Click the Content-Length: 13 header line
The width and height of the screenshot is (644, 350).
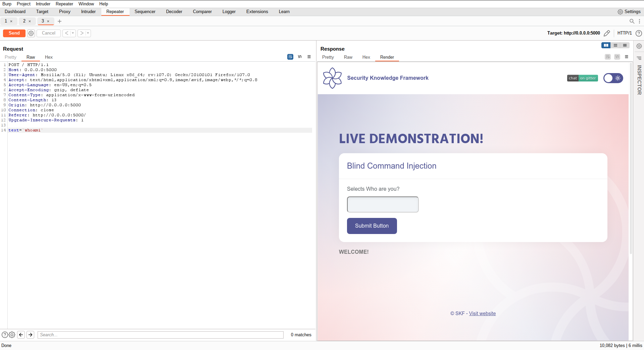click(33, 100)
